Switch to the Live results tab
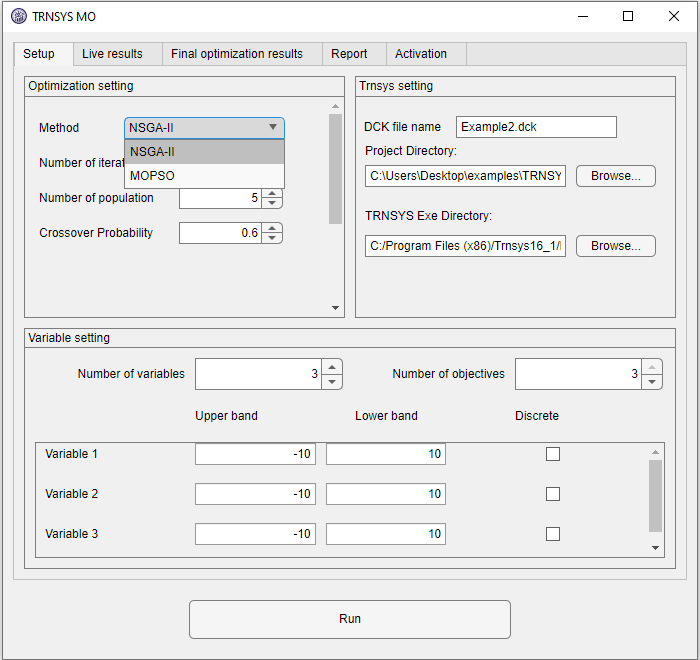This screenshot has width=700, height=660. pyautogui.click(x=112, y=54)
